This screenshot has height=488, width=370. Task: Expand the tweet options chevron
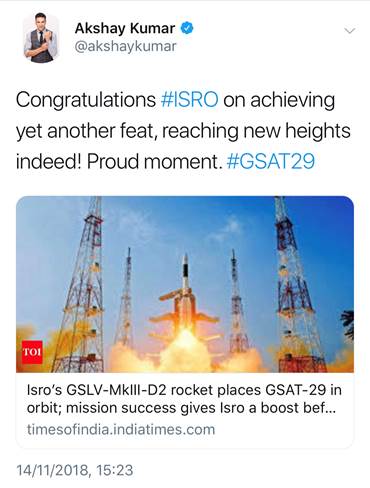(x=349, y=31)
